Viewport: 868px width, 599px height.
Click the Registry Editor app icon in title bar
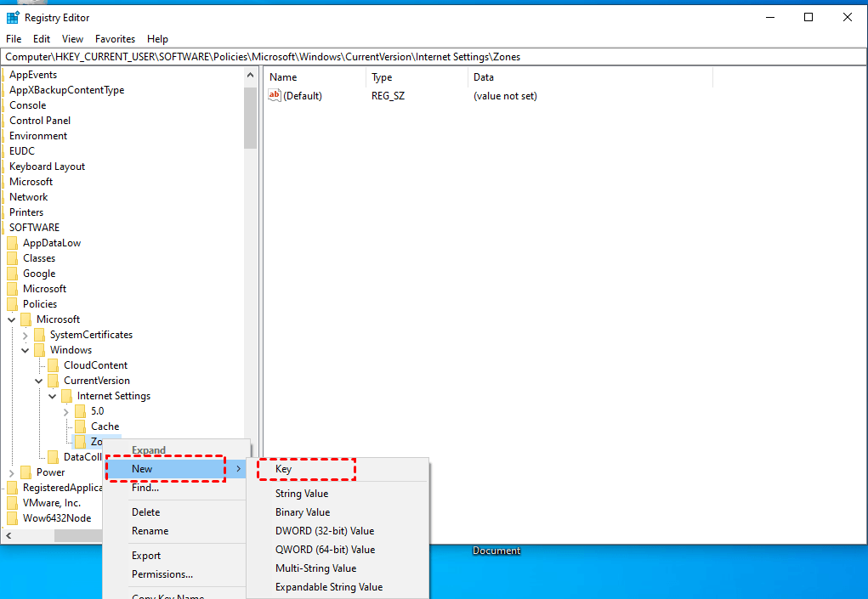pos(13,18)
